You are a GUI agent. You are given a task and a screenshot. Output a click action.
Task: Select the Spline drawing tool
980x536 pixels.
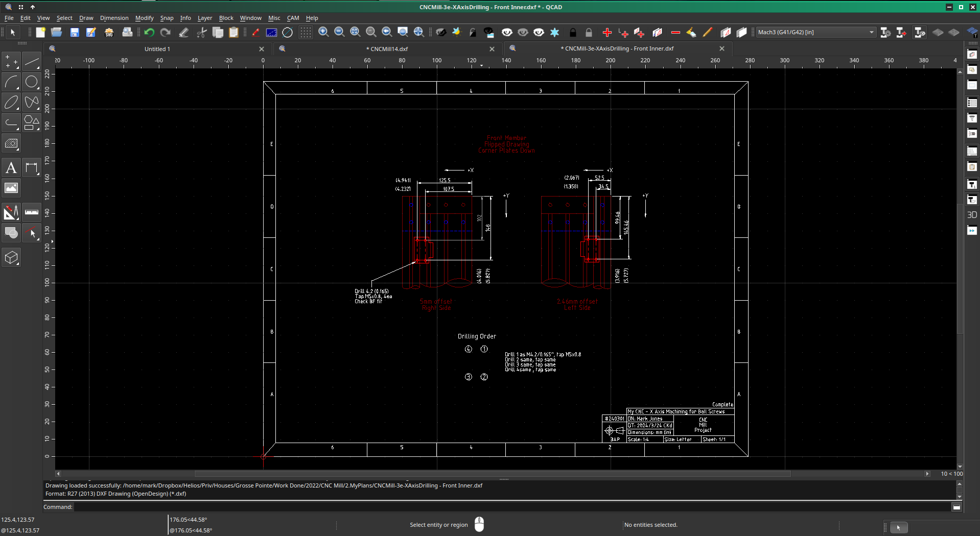click(32, 102)
